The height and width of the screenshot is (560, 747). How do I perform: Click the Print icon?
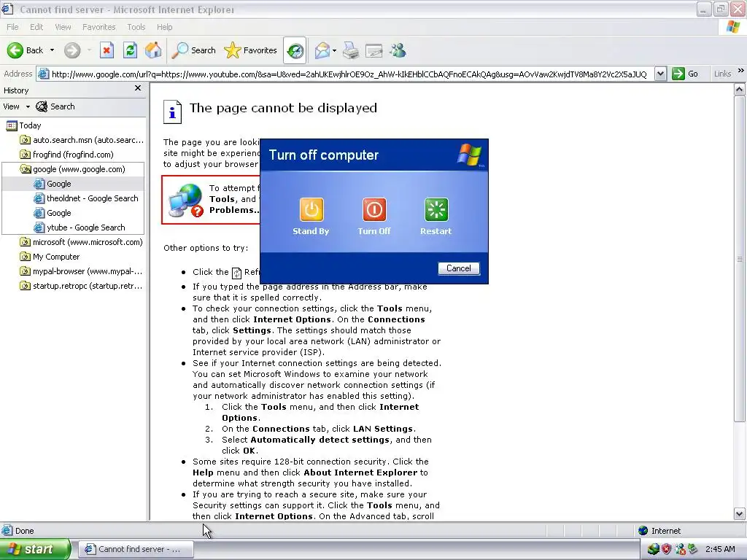(x=351, y=50)
